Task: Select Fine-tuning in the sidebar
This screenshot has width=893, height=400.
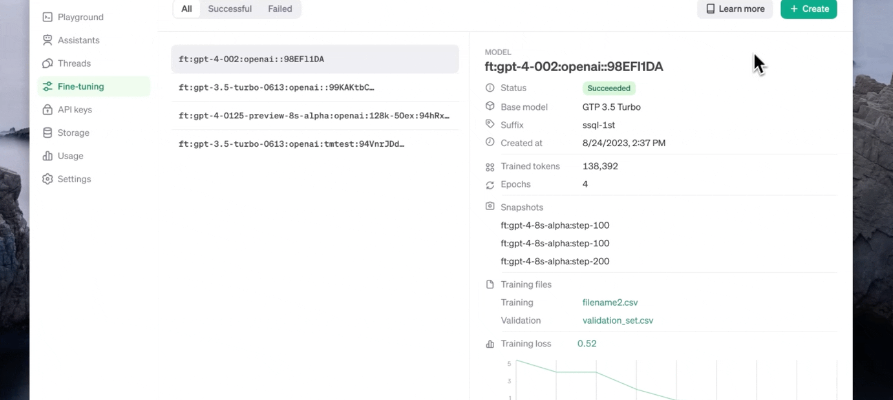Action: pyautogui.click(x=94, y=87)
